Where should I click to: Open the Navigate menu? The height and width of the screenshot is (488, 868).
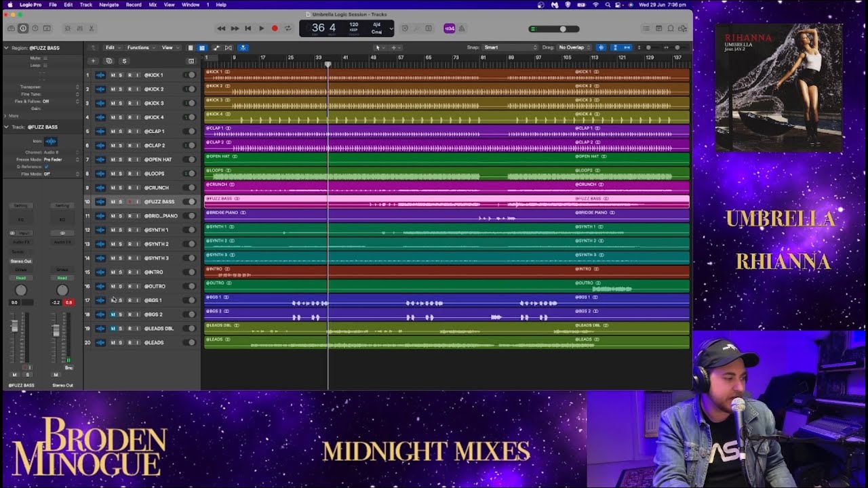pyautogui.click(x=109, y=5)
